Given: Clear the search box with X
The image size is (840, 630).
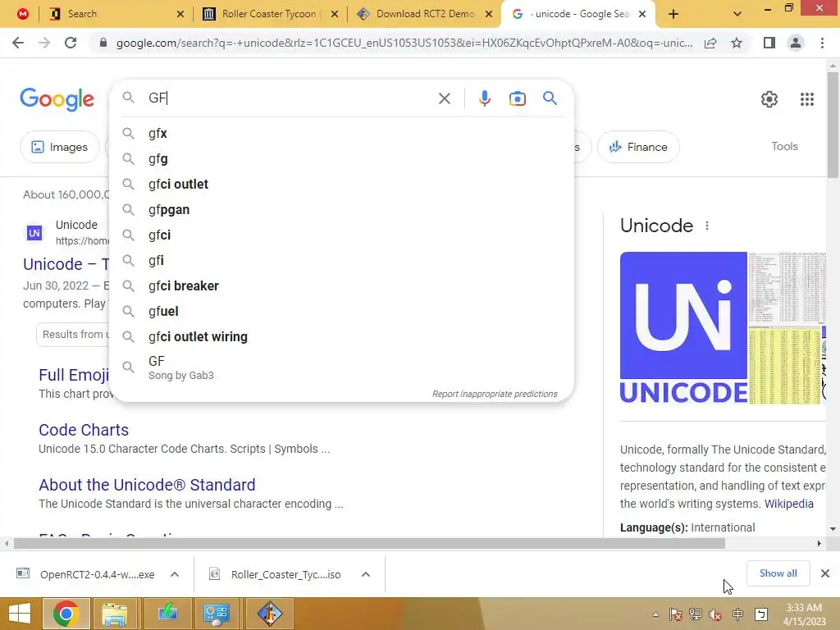Looking at the screenshot, I should (444, 98).
